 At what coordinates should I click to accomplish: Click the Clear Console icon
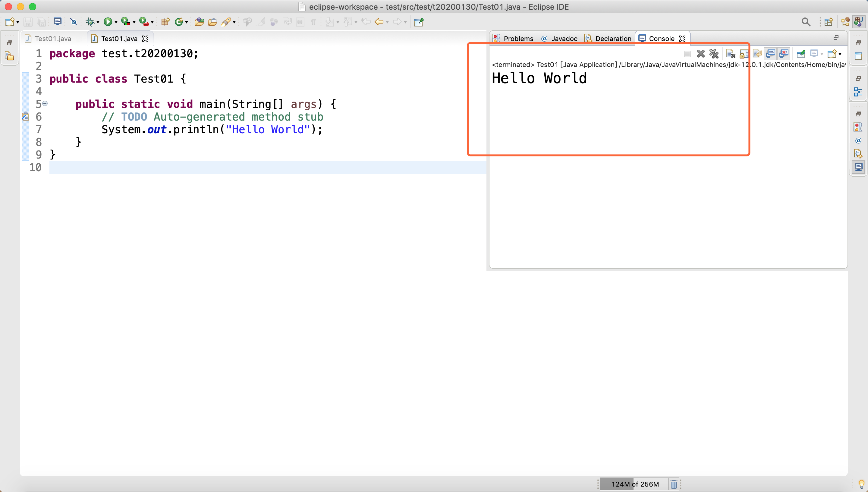(731, 54)
